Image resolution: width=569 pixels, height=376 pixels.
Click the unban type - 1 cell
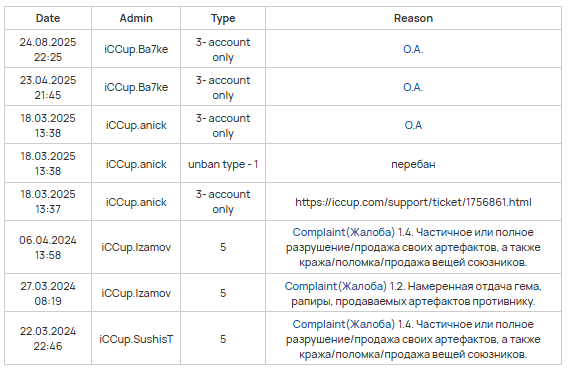point(223,164)
